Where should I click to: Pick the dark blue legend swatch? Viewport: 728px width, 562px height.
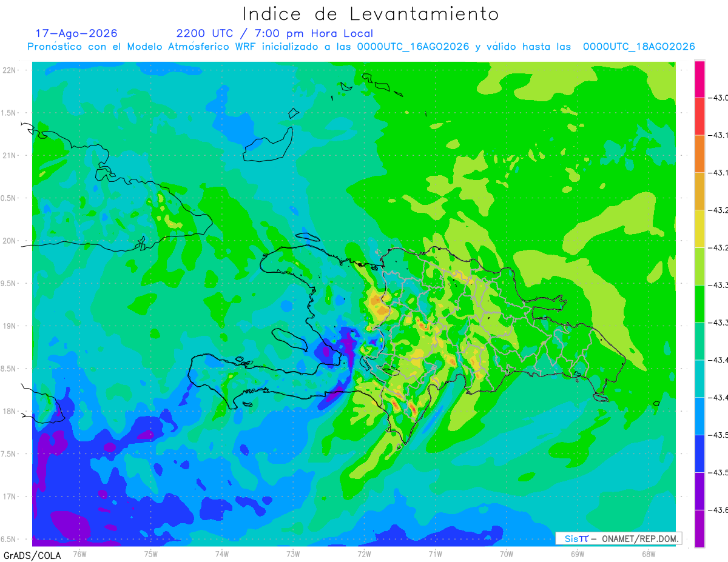click(699, 453)
